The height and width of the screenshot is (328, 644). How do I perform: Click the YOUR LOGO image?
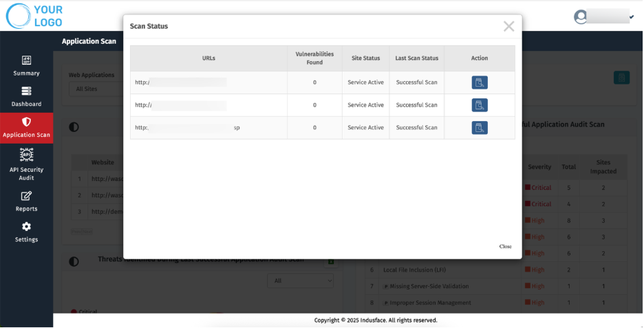tap(34, 16)
